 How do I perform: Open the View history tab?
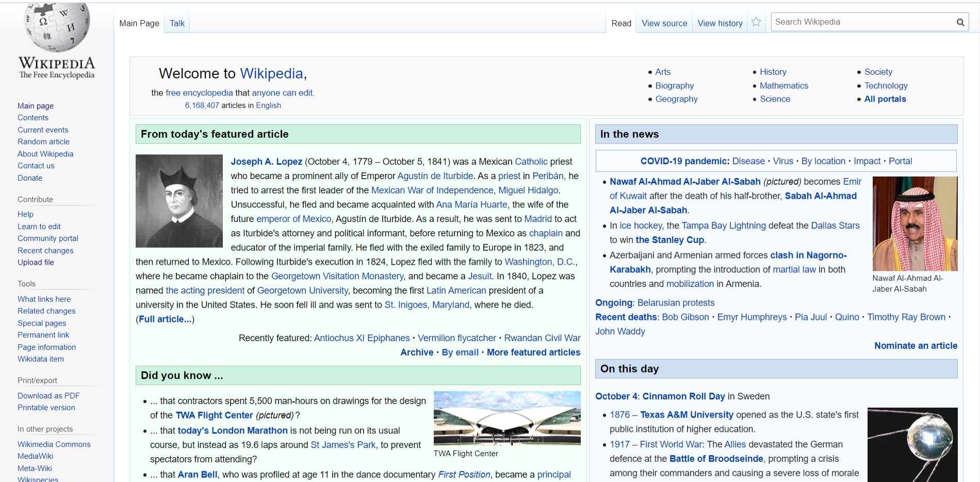click(720, 23)
